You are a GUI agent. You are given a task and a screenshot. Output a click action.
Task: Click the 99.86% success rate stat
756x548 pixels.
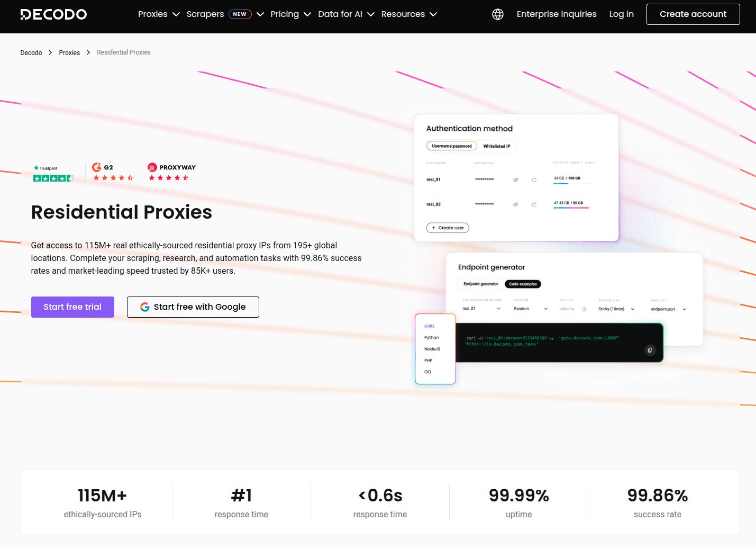click(x=658, y=502)
